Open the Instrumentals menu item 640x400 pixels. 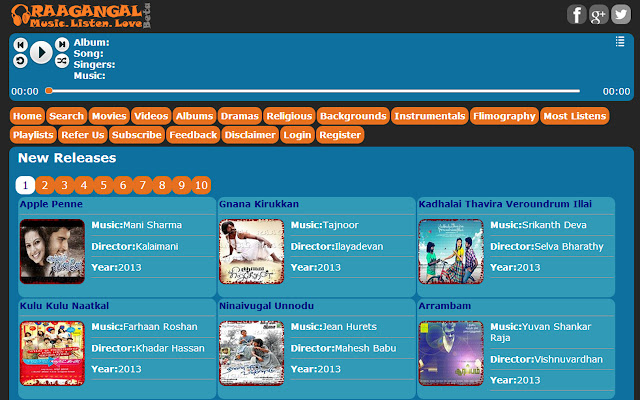[430, 116]
